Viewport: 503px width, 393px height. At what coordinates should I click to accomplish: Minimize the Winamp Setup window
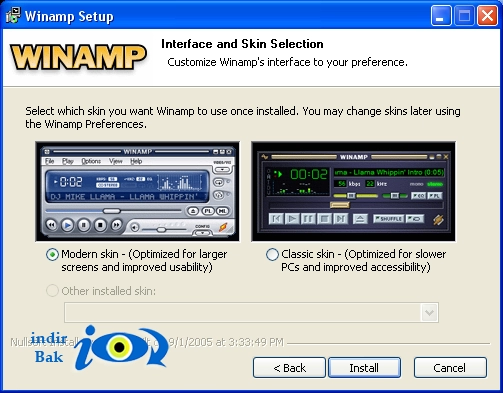441,15
